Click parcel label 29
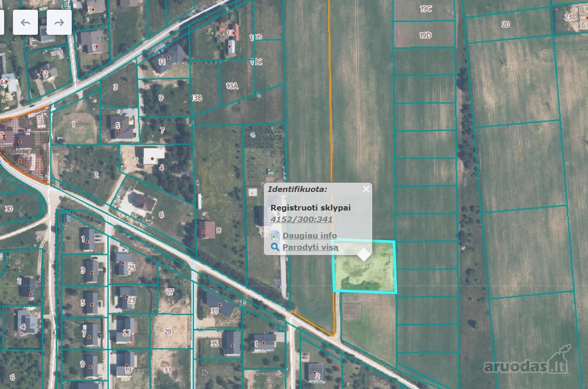Image resolution: width=588 pixels, height=389 pixels. pos(168,332)
